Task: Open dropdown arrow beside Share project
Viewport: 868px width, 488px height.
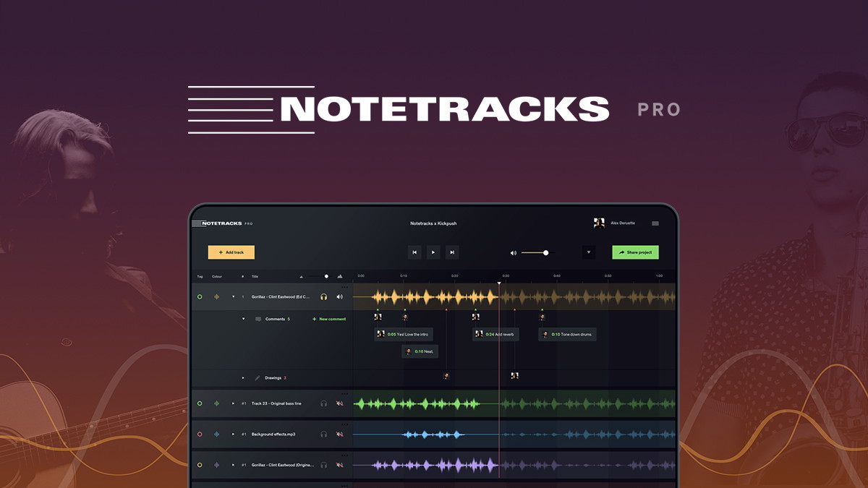Action: pyautogui.click(x=589, y=252)
